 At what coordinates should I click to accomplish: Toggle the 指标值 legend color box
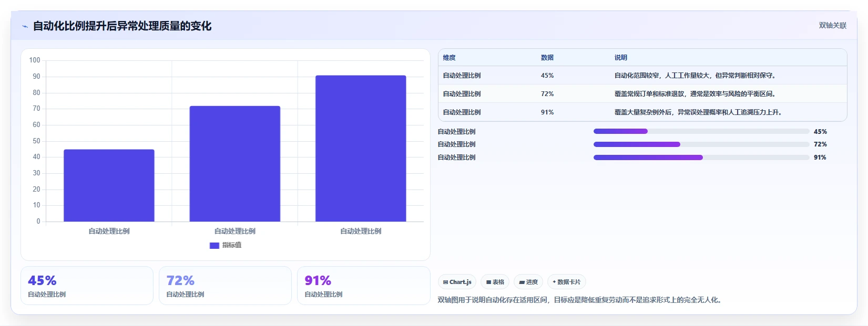pos(214,245)
